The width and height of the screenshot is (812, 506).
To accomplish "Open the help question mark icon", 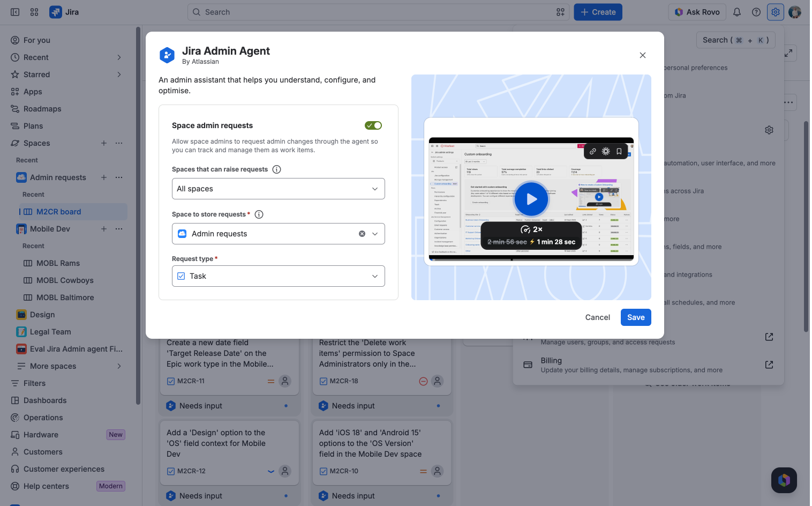I will (x=756, y=12).
